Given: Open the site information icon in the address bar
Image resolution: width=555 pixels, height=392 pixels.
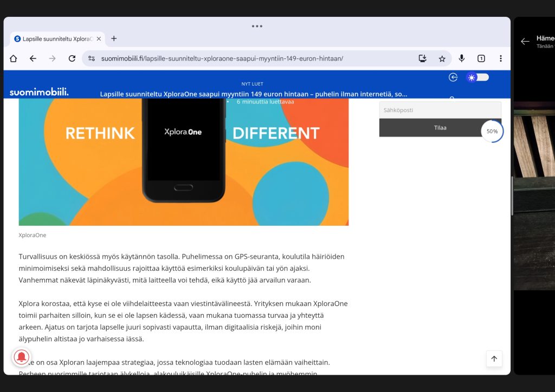Looking at the screenshot, I should 92,58.
